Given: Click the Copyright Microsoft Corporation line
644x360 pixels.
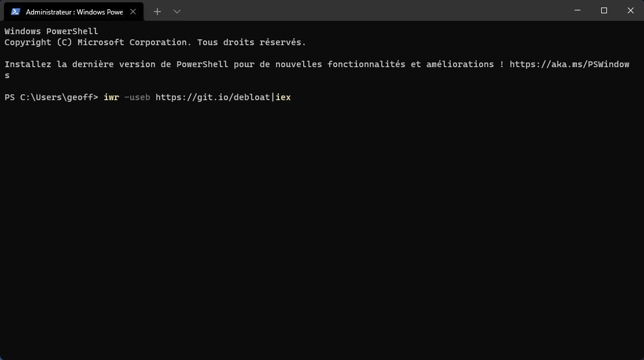Looking at the screenshot, I should pos(155,42).
